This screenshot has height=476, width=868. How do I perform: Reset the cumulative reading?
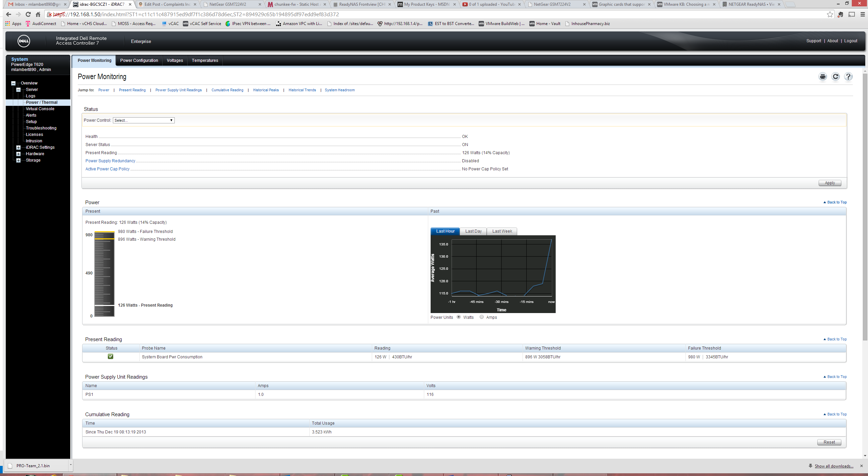pyautogui.click(x=829, y=442)
